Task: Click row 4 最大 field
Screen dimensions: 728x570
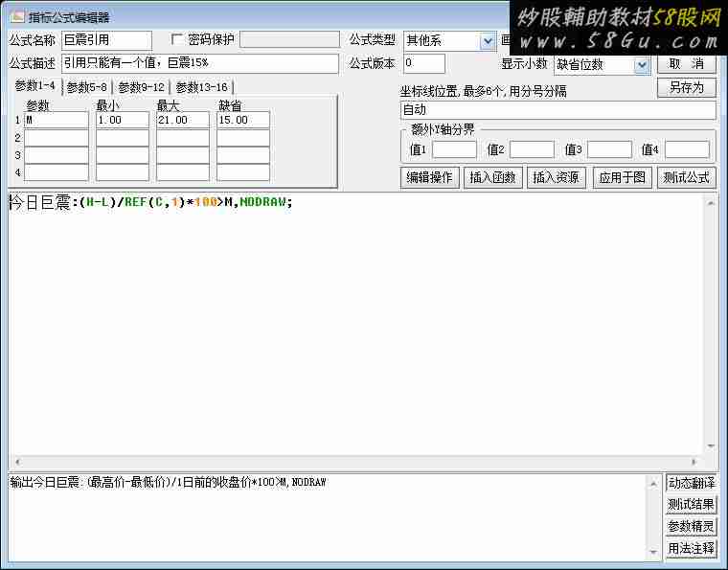Action: tap(182, 172)
